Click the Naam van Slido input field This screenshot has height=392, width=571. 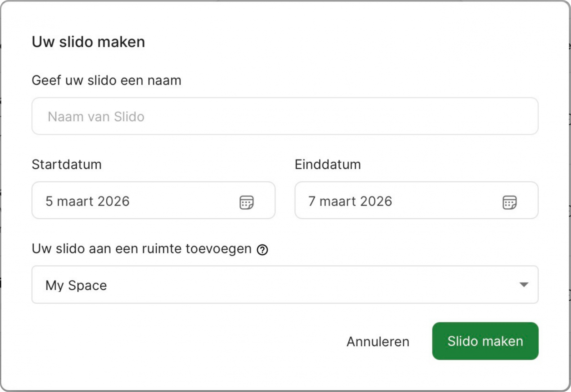(285, 116)
